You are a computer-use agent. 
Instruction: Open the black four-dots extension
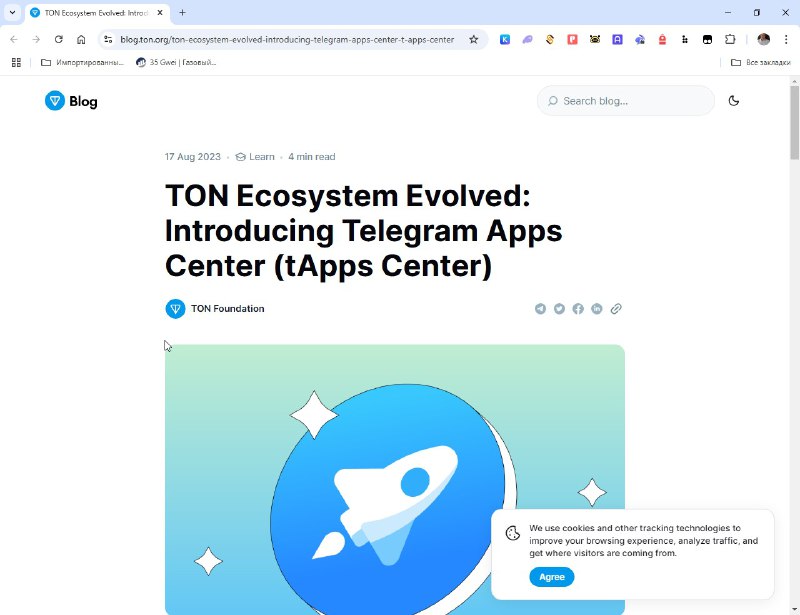[685, 39]
